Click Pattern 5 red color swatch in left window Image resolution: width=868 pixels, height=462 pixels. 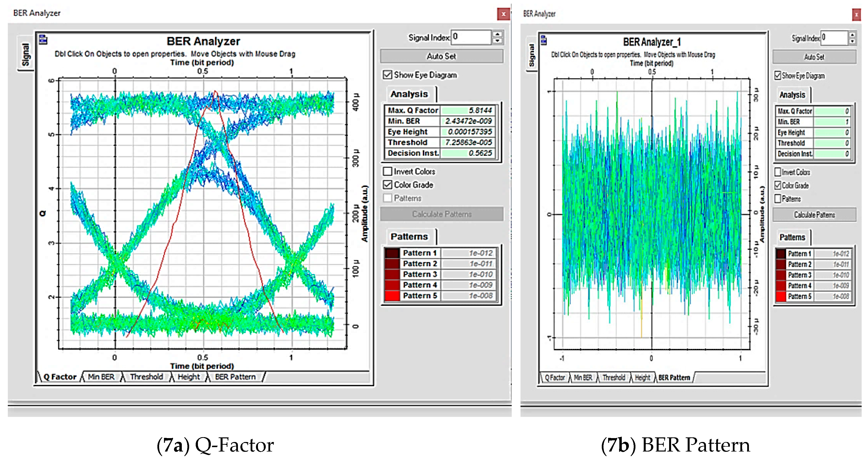[392, 296]
